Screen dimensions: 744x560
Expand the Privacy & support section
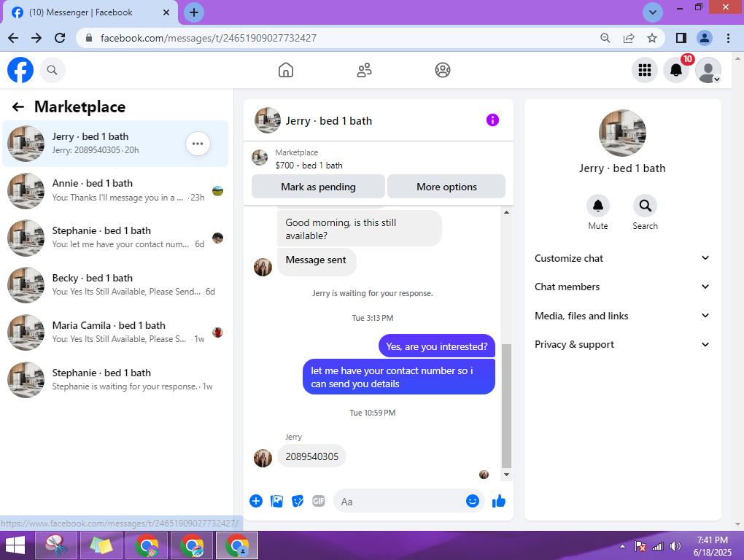point(621,345)
